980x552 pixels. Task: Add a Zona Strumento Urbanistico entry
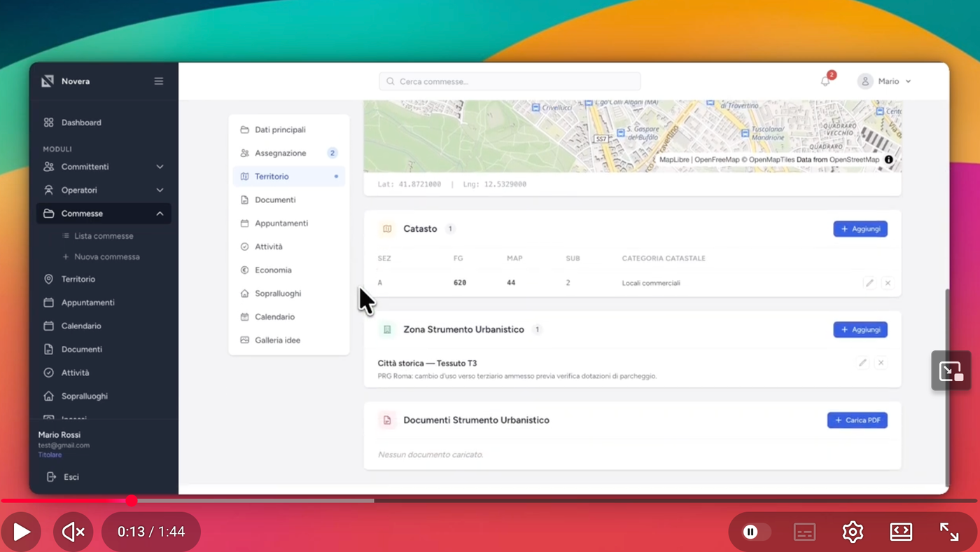[860, 329]
